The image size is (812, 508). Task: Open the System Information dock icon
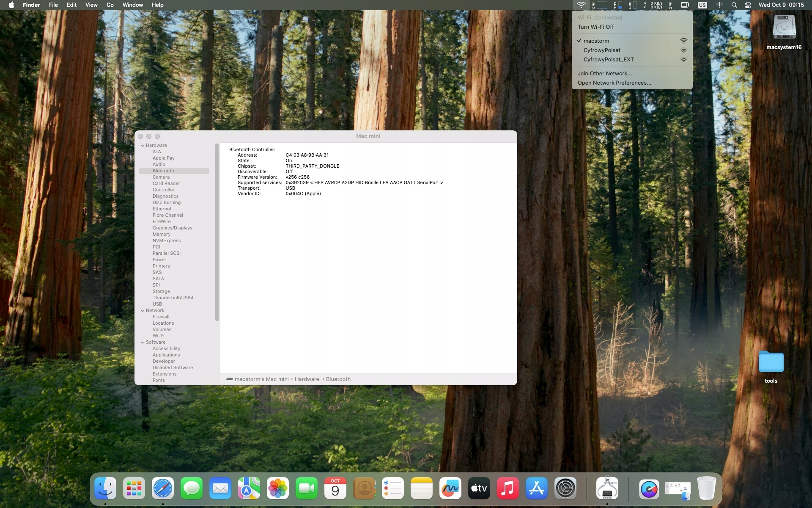[x=607, y=489]
